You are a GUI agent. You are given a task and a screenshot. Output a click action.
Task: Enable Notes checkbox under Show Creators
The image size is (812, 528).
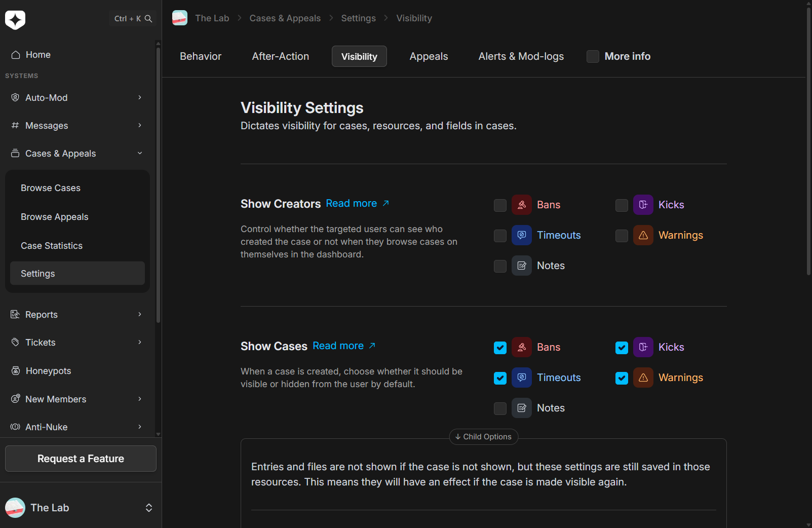click(x=500, y=266)
